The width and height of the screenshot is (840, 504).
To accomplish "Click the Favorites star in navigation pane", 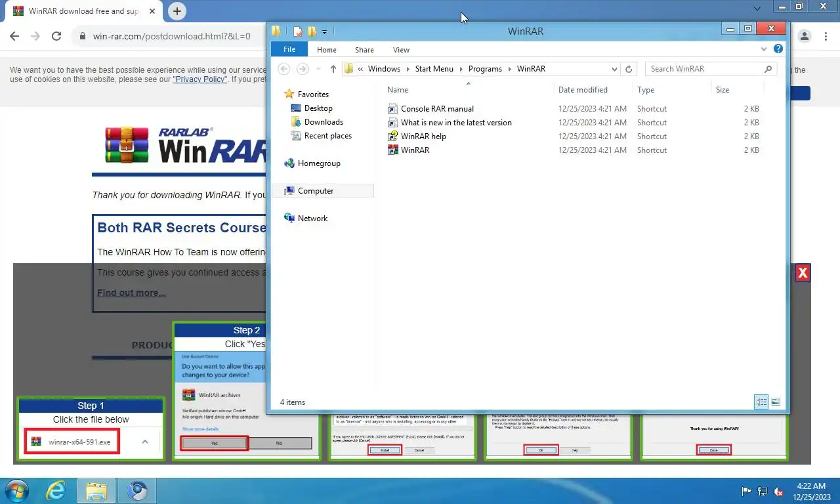I will [x=289, y=94].
